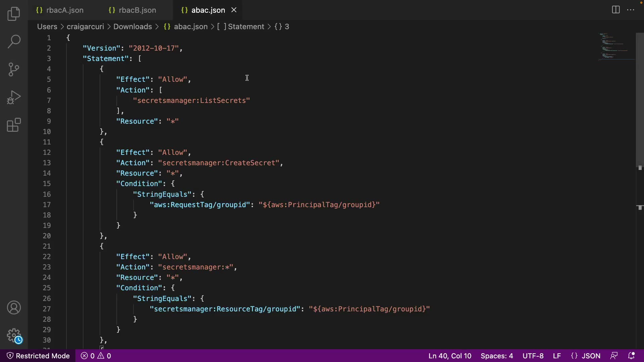Change indentation via Spaces: 4

[x=497, y=356]
